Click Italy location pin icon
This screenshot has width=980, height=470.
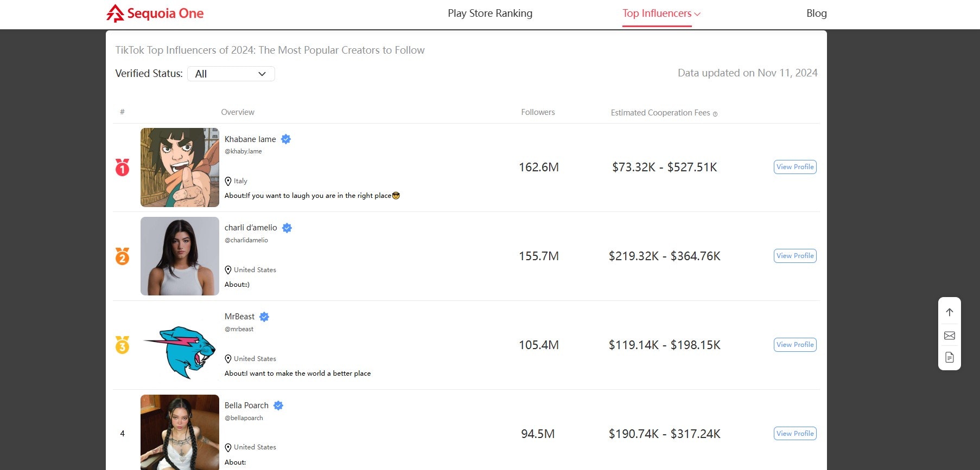(228, 181)
